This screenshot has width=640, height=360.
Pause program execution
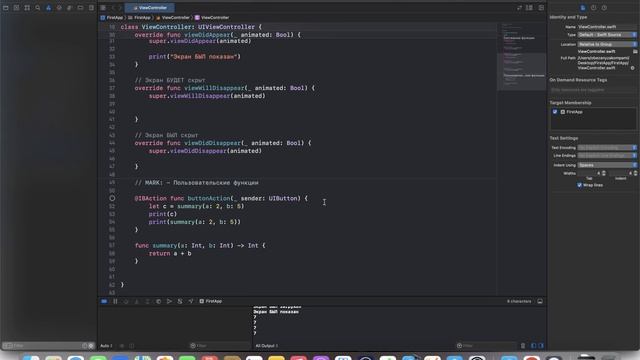point(115,301)
